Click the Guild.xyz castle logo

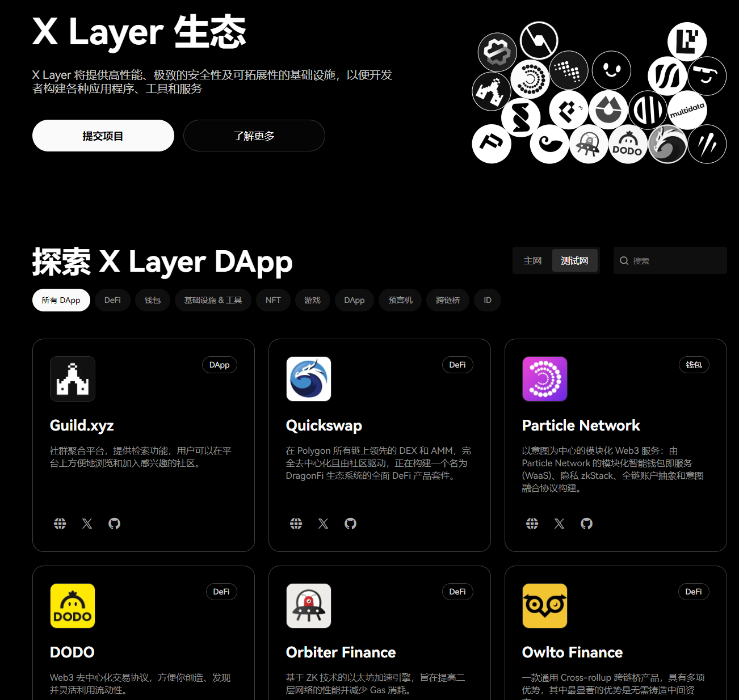pos(73,379)
